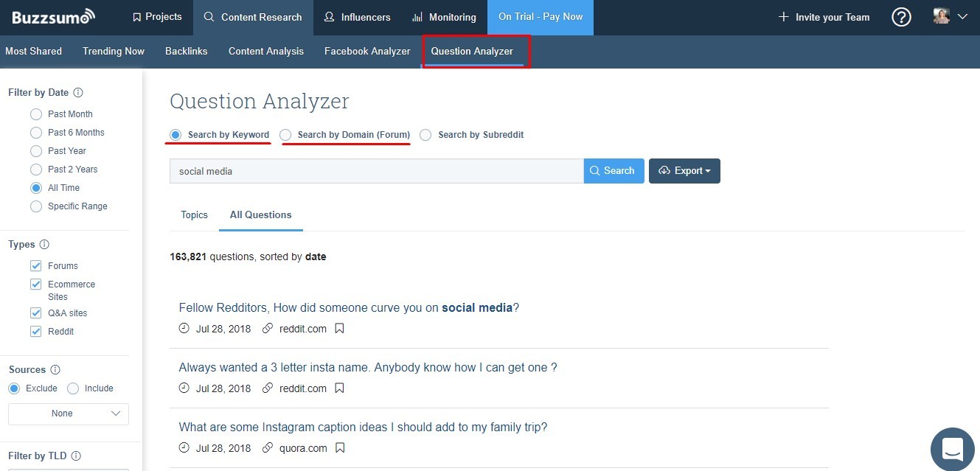Open the Influencers section

coord(357,17)
